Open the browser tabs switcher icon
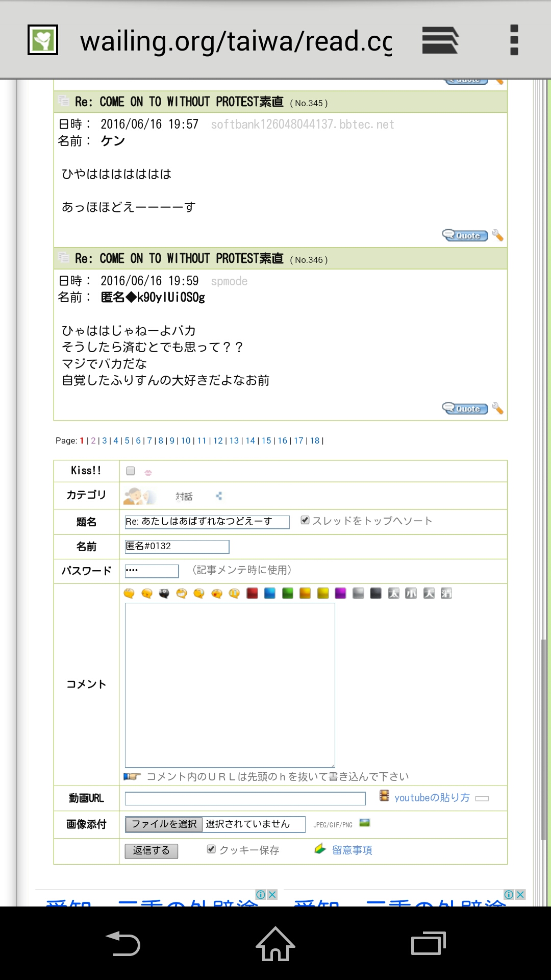551x980 pixels. [x=440, y=40]
